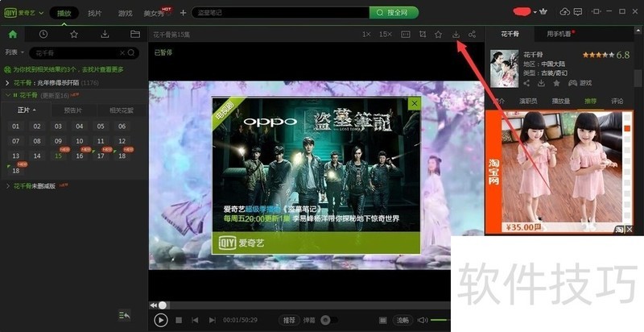Share the video from the player toolbar

click(473, 35)
